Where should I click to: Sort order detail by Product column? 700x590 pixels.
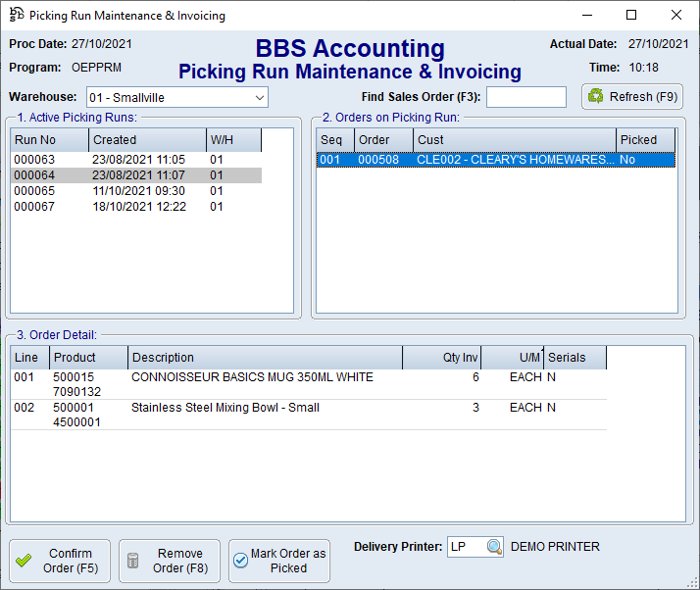[x=88, y=358]
